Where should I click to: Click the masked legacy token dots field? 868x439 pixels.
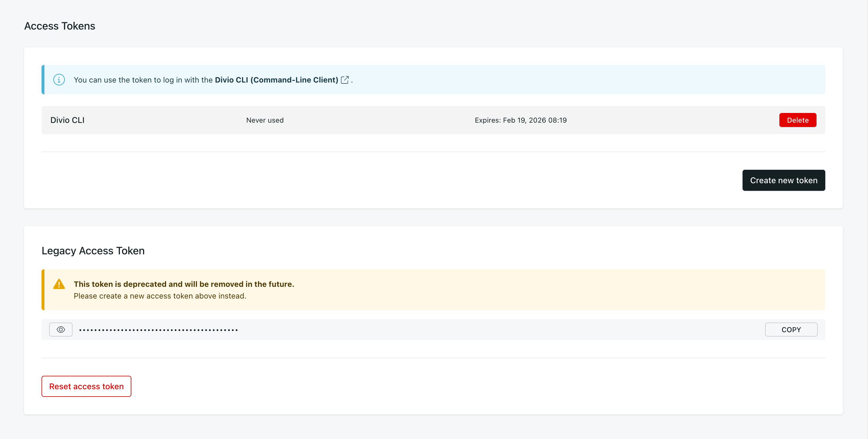coord(159,330)
